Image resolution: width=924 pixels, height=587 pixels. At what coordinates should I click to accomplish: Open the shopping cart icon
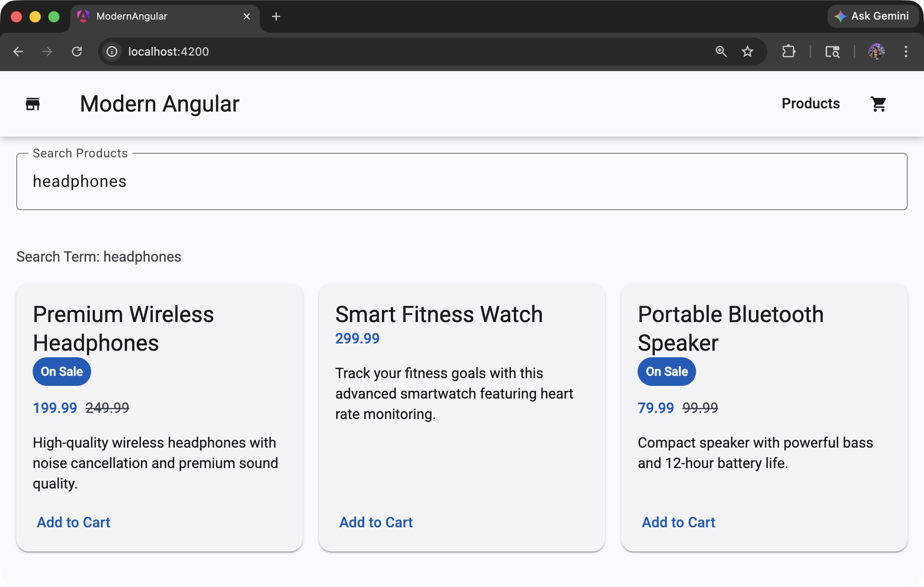coord(878,104)
